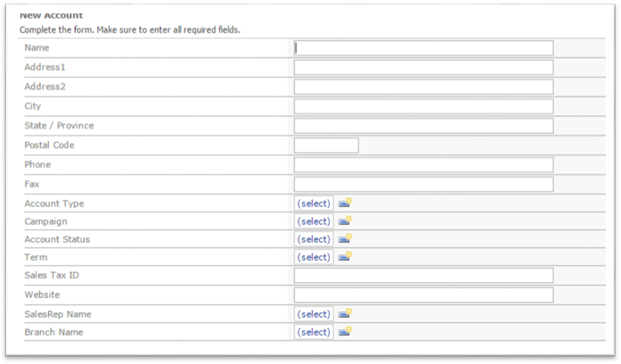Select the City text field
This screenshot has height=364, width=621.
[424, 106]
